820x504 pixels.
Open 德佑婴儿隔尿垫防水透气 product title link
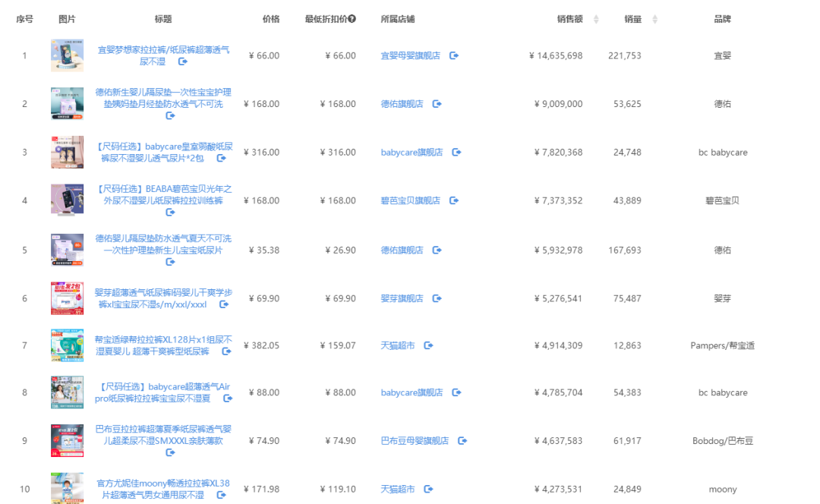pyautogui.click(x=163, y=244)
